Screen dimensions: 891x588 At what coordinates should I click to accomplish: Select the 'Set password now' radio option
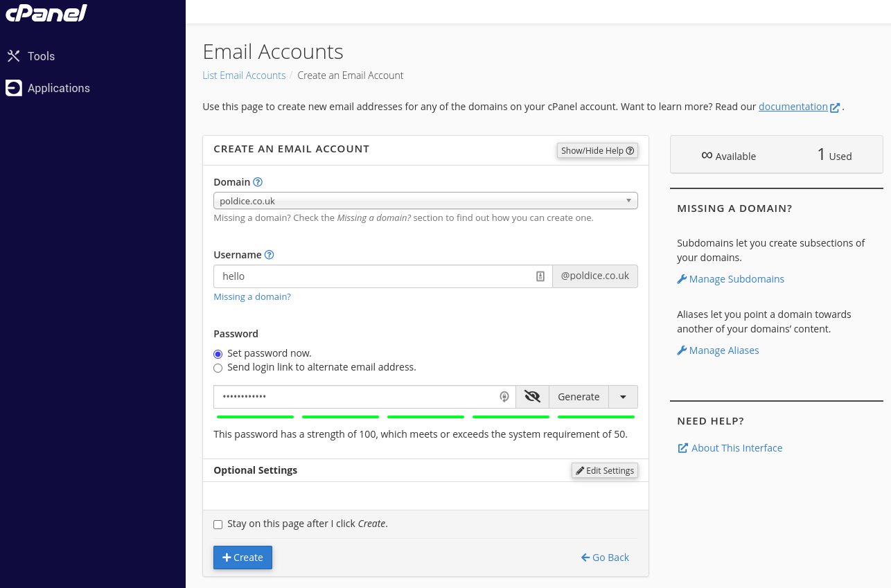pyautogui.click(x=218, y=354)
